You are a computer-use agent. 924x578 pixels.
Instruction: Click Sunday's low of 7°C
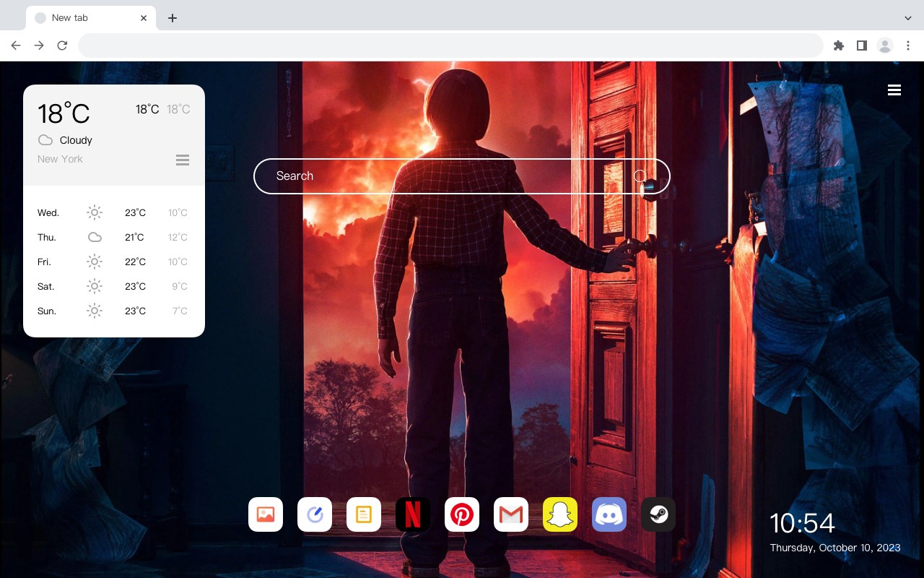[x=180, y=311]
